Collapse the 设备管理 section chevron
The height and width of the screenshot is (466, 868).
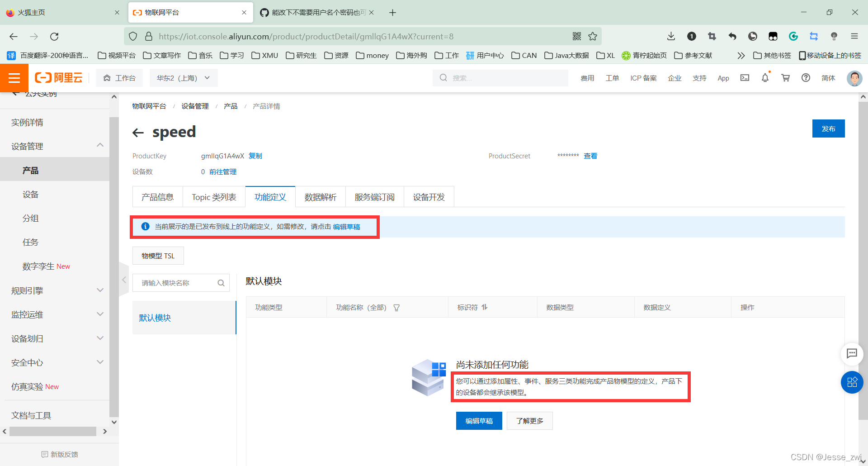(x=100, y=145)
